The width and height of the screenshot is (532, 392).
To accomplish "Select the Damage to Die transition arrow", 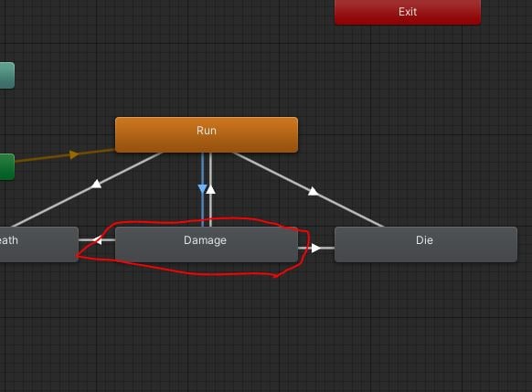I will (x=316, y=249).
